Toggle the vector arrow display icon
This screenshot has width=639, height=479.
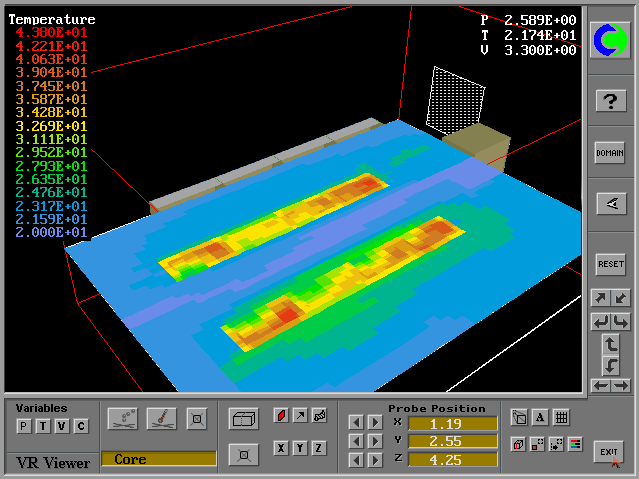[x=300, y=415]
